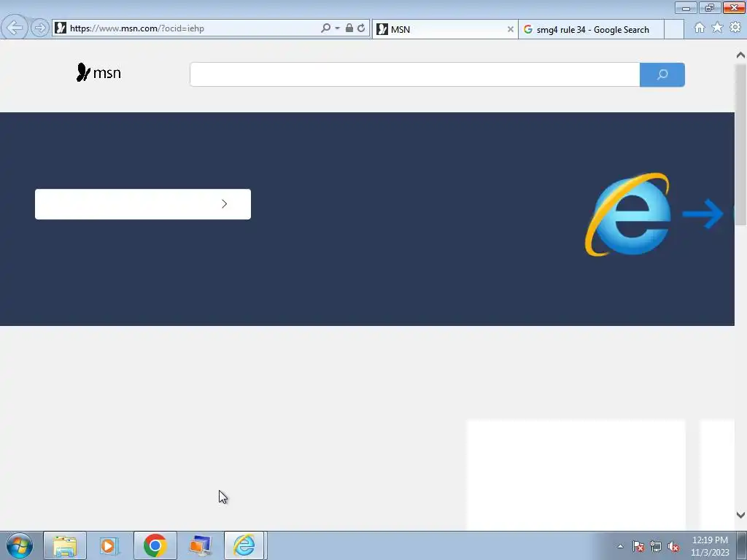The width and height of the screenshot is (747, 560).
Task: View the lock security report icon
Action: coord(349,28)
